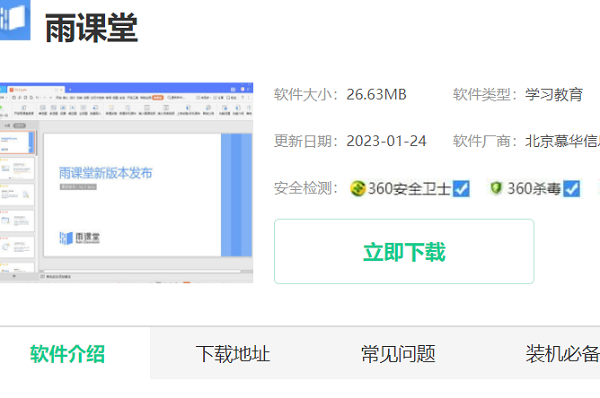Open the software screenshot preview

click(x=126, y=183)
